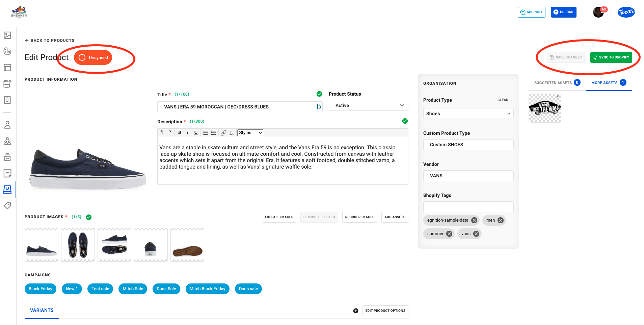Remove the vans tag

[x=476, y=234]
